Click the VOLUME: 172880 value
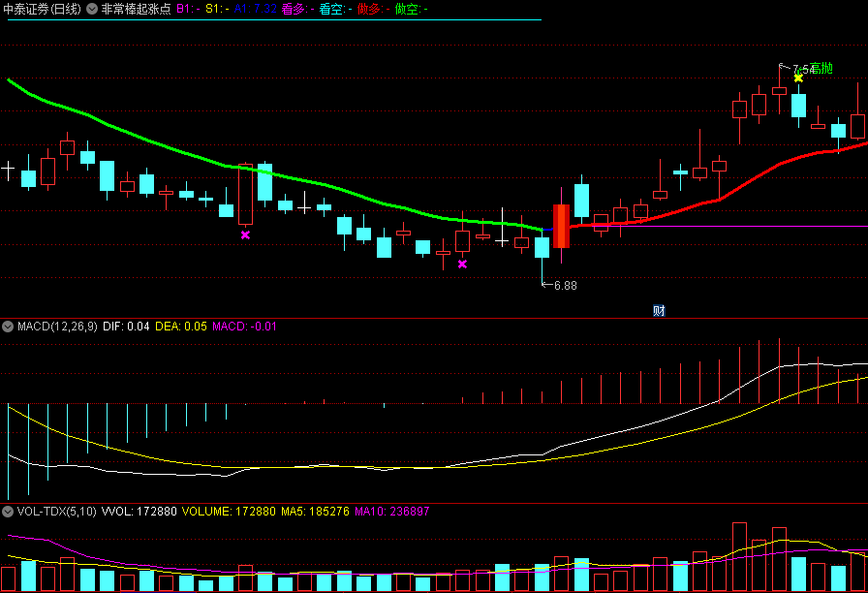The width and height of the screenshot is (868, 593). 229,512
